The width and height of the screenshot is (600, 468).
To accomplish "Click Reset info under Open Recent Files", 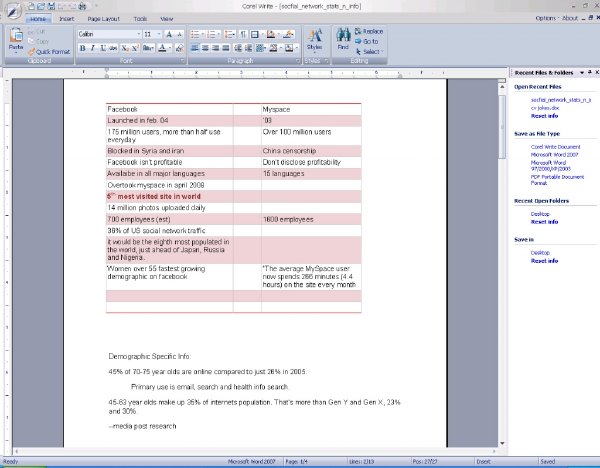I will (545, 116).
